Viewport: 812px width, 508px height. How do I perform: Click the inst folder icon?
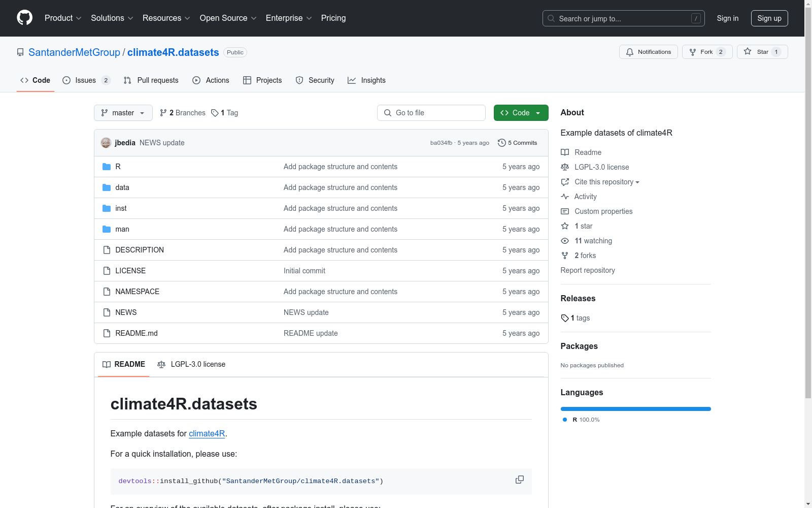click(x=107, y=208)
